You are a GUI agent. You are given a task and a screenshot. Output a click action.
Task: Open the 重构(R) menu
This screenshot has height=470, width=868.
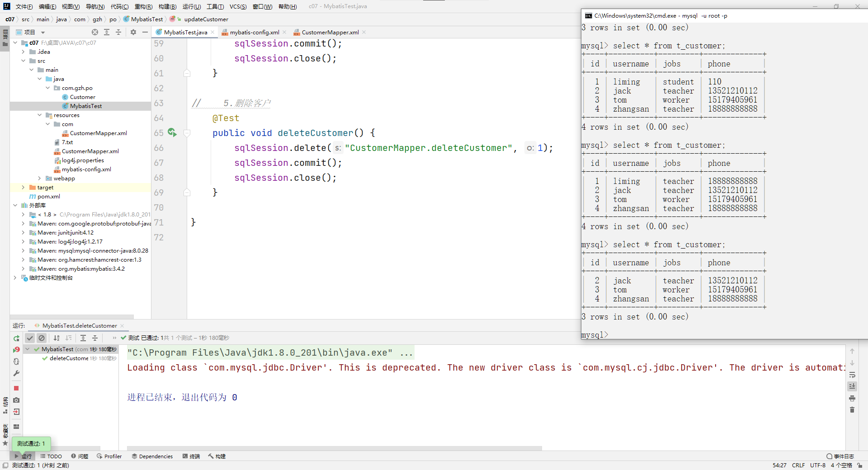144,6
